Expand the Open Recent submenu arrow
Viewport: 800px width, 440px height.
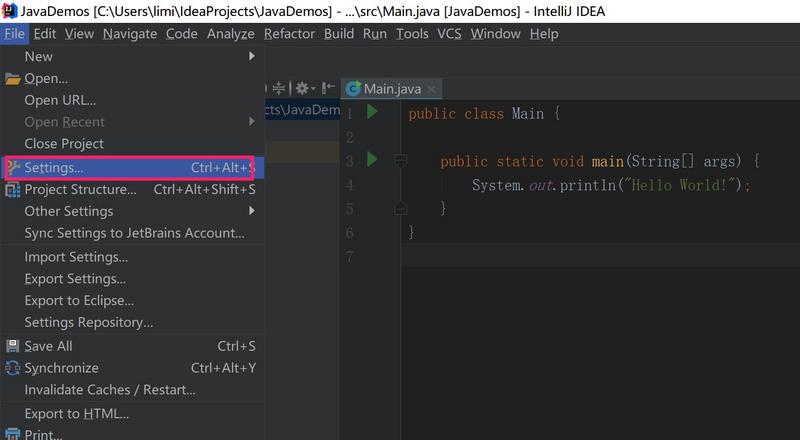coord(252,121)
